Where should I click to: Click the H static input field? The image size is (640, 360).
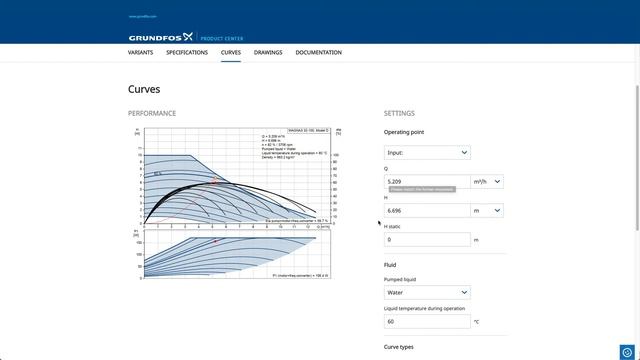[x=427, y=240]
